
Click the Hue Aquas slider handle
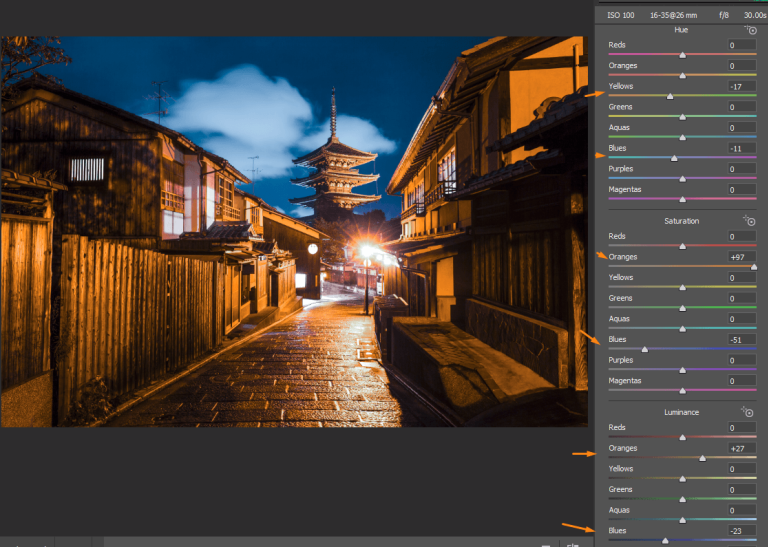682,138
